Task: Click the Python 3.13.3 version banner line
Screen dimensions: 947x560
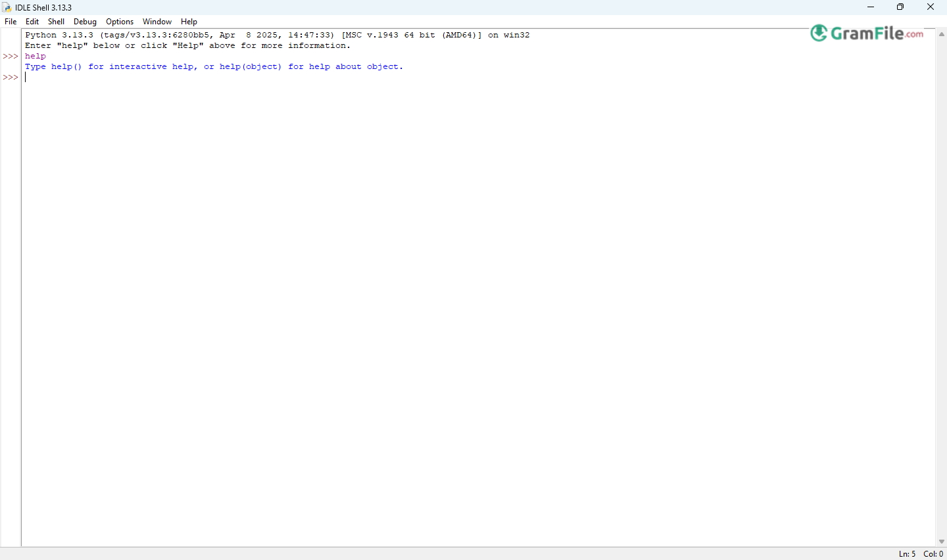Action: (x=278, y=35)
